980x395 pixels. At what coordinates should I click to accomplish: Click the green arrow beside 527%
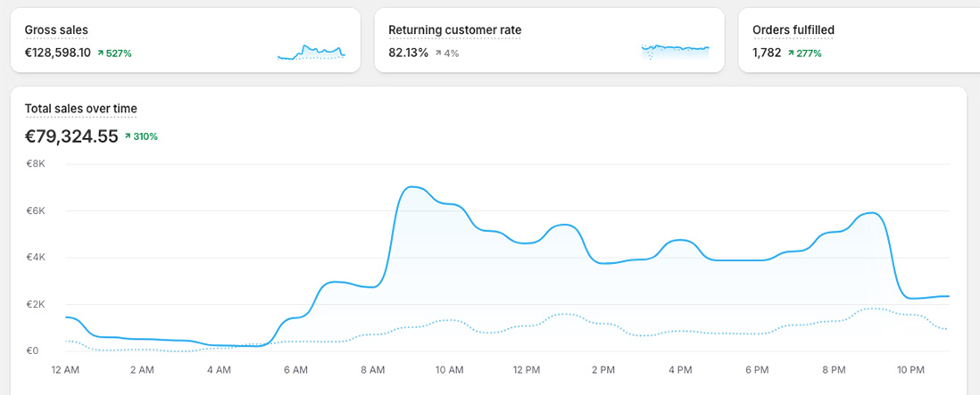[100, 53]
